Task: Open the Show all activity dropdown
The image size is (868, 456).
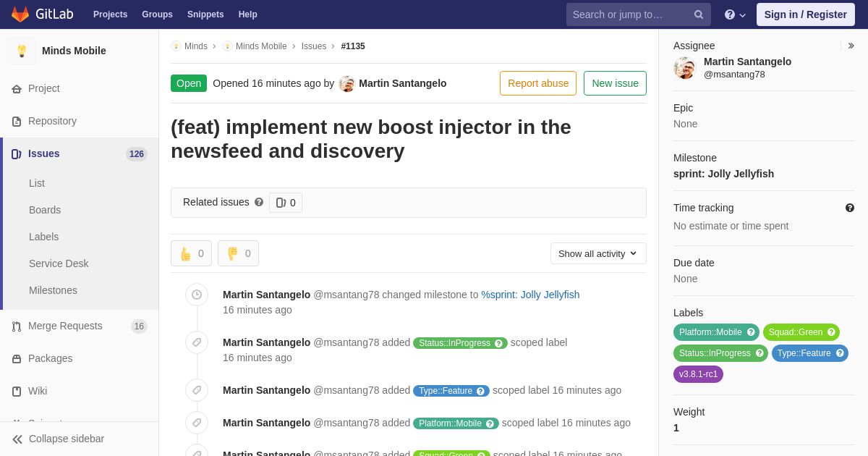Action: pyautogui.click(x=598, y=253)
